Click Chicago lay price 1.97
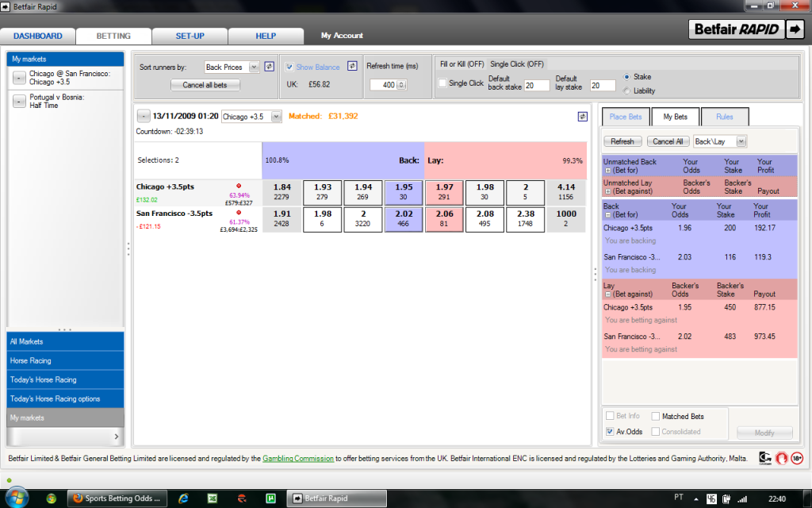This screenshot has height=508, width=812. coord(444,192)
